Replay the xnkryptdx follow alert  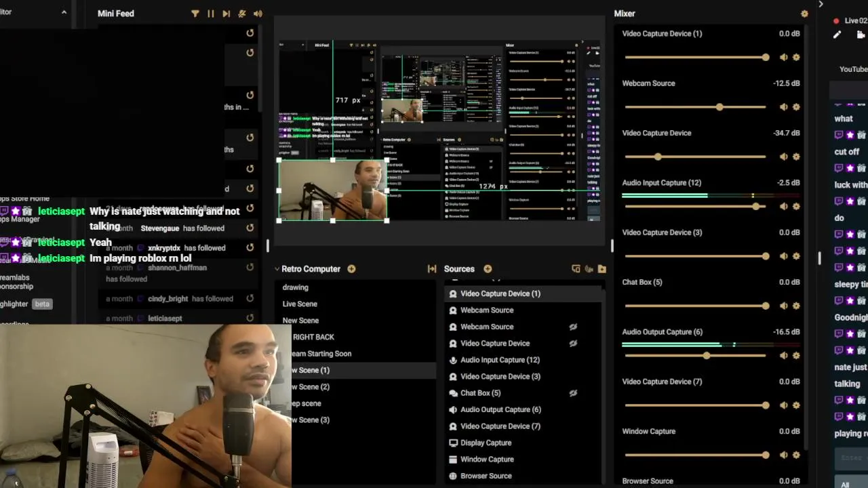point(250,248)
